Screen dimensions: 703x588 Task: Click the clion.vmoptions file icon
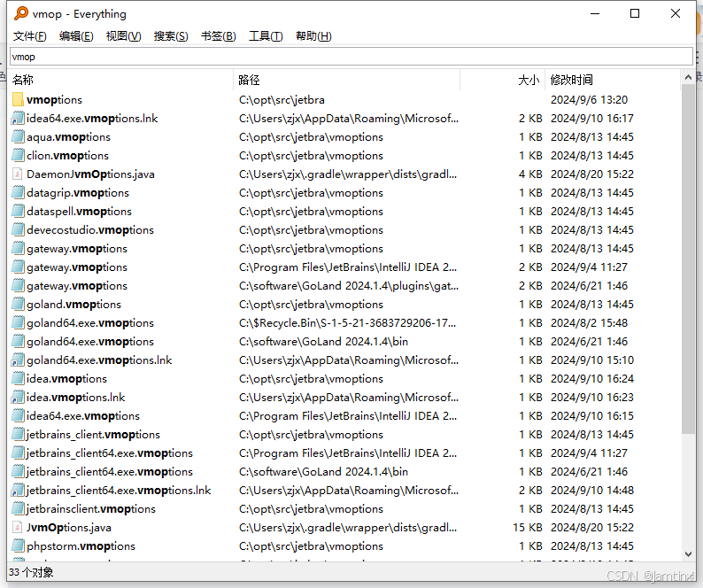point(18,156)
